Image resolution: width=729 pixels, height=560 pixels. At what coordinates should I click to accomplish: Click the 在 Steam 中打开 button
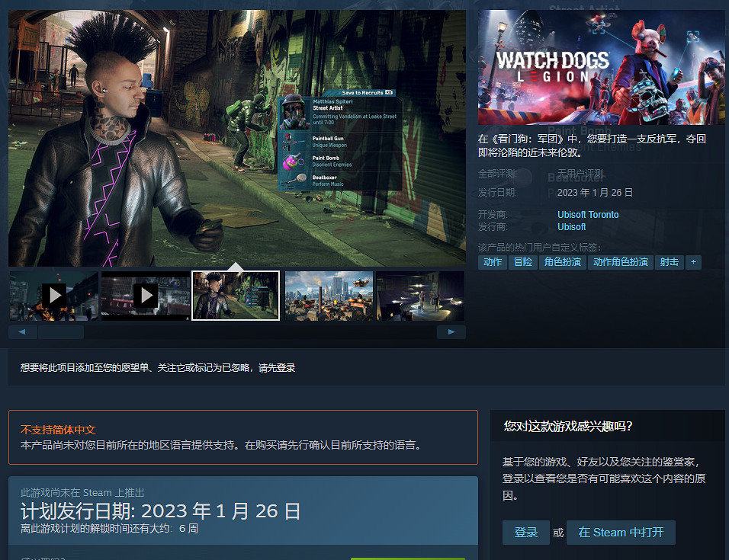pos(621,533)
